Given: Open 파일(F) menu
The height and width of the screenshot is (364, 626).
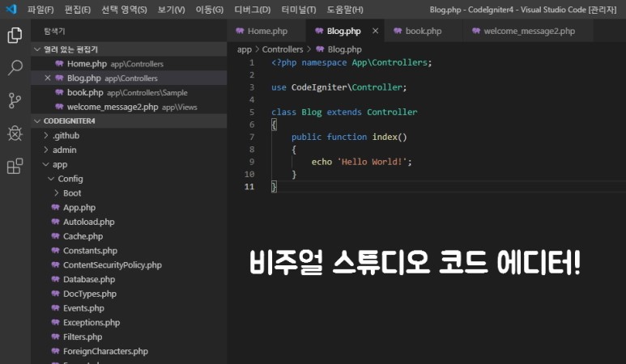Looking at the screenshot, I should point(40,10).
